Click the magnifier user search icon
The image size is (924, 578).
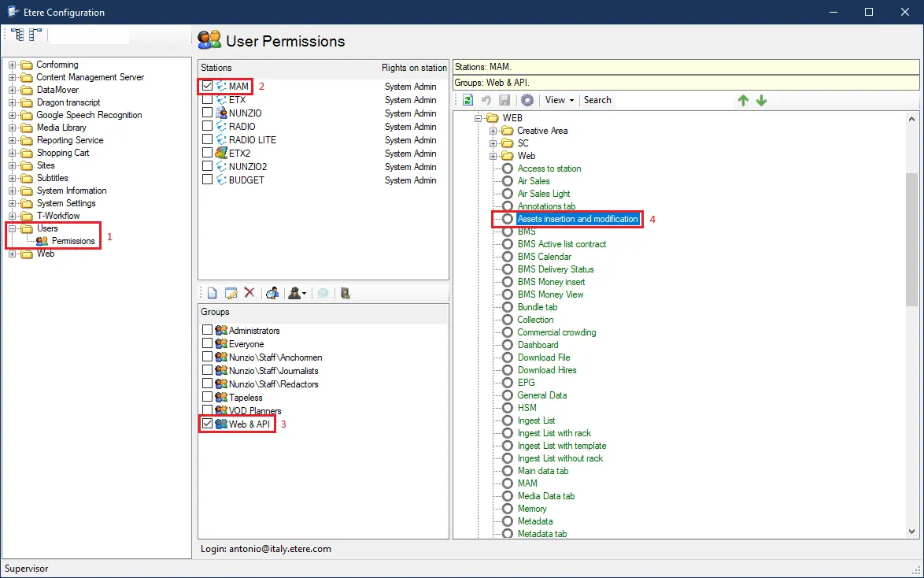(x=272, y=293)
